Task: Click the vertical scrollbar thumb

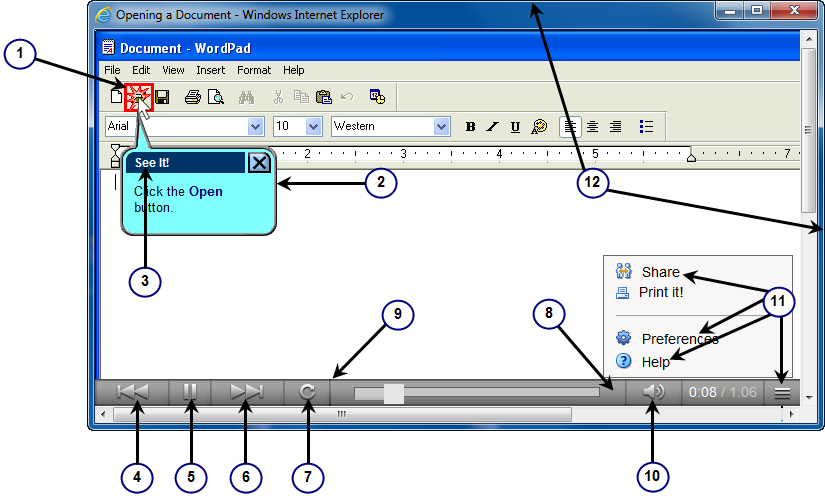Action: point(808,130)
